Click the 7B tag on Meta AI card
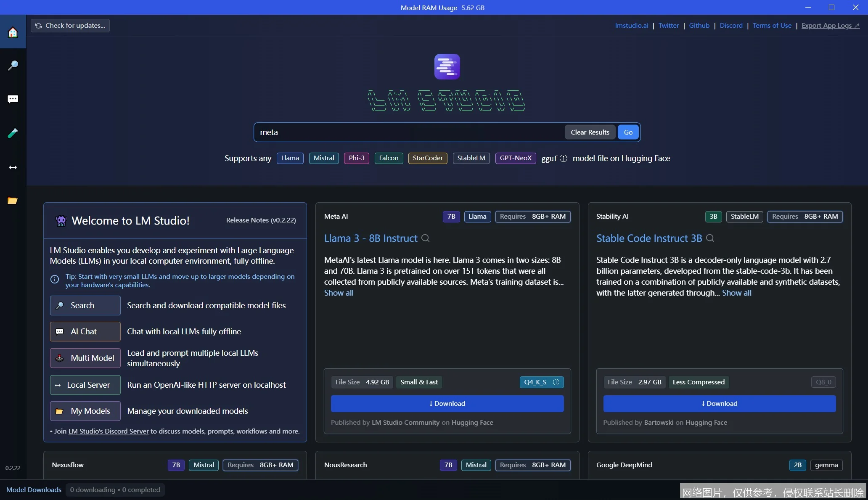This screenshot has width=868, height=500. 451,217
